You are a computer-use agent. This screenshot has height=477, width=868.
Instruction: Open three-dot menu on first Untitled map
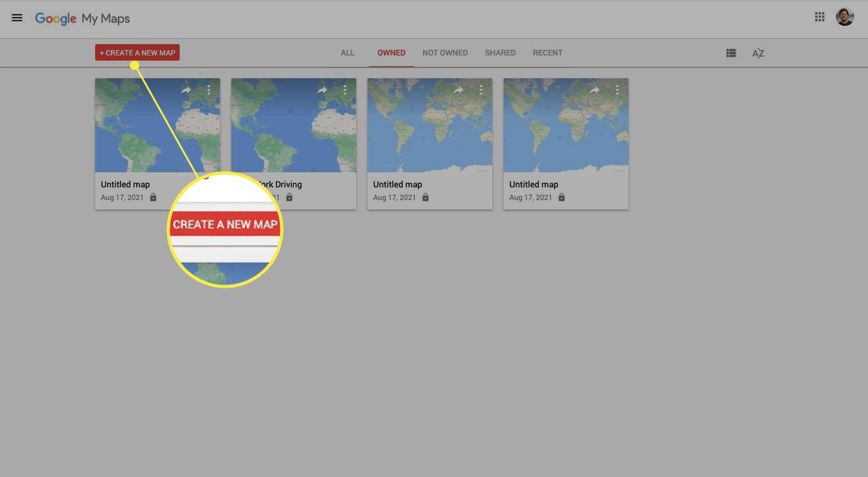click(209, 90)
